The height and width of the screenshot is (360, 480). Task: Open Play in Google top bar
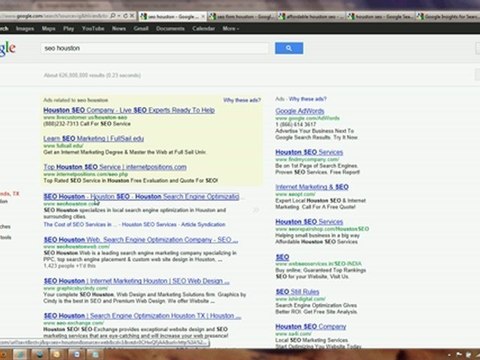point(69,29)
